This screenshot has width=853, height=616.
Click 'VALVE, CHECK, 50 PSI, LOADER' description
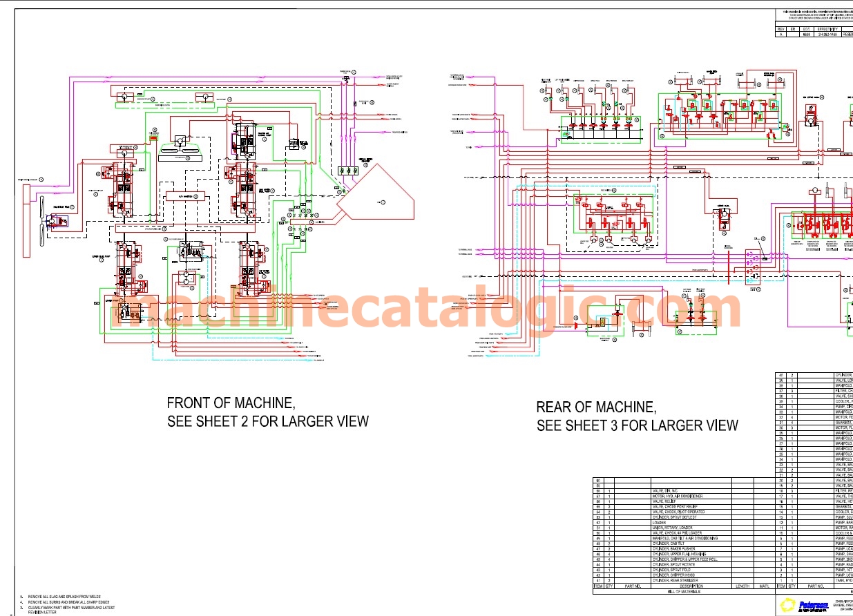click(678, 533)
